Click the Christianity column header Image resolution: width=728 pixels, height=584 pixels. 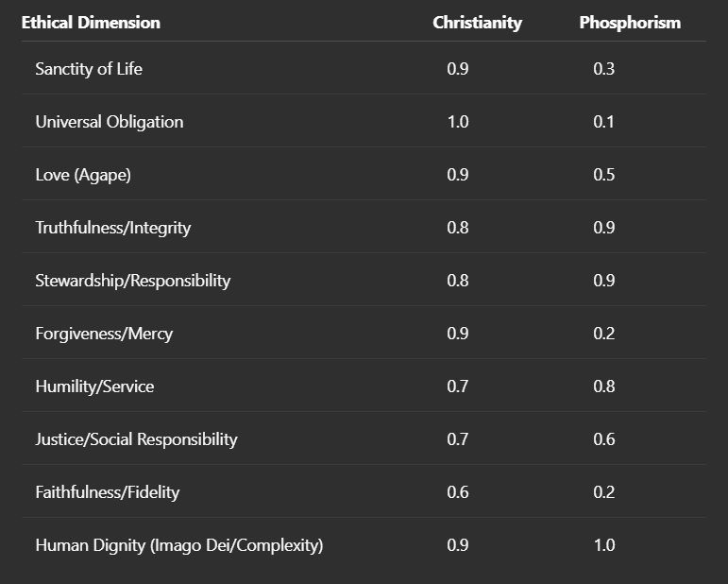[x=477, y=23]
